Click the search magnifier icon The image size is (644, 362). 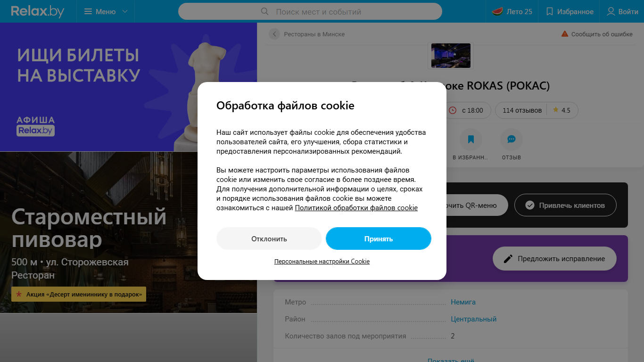pyautogui.click(x=265, y=11)
